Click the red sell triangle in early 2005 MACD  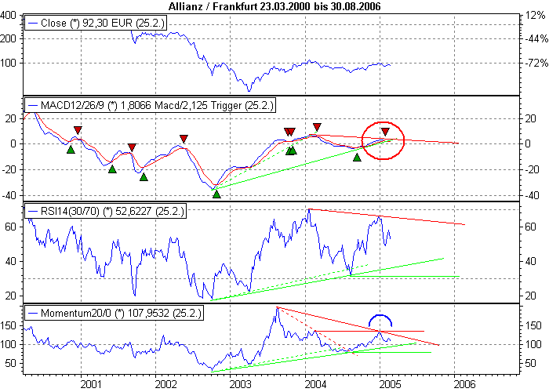385,132
